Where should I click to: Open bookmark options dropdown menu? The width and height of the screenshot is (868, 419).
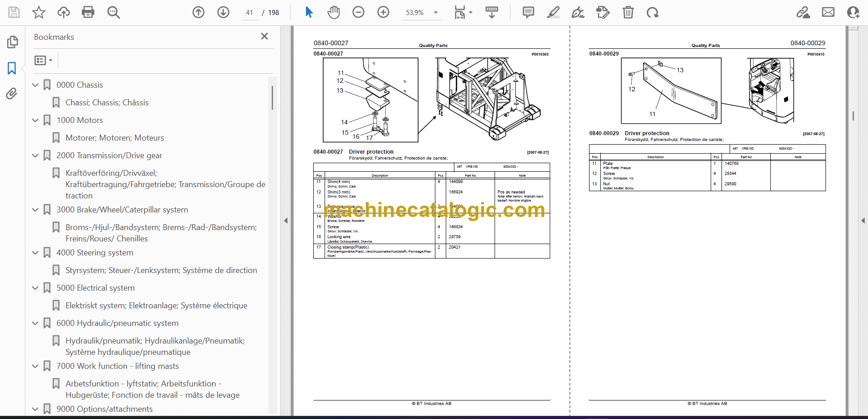43,60
